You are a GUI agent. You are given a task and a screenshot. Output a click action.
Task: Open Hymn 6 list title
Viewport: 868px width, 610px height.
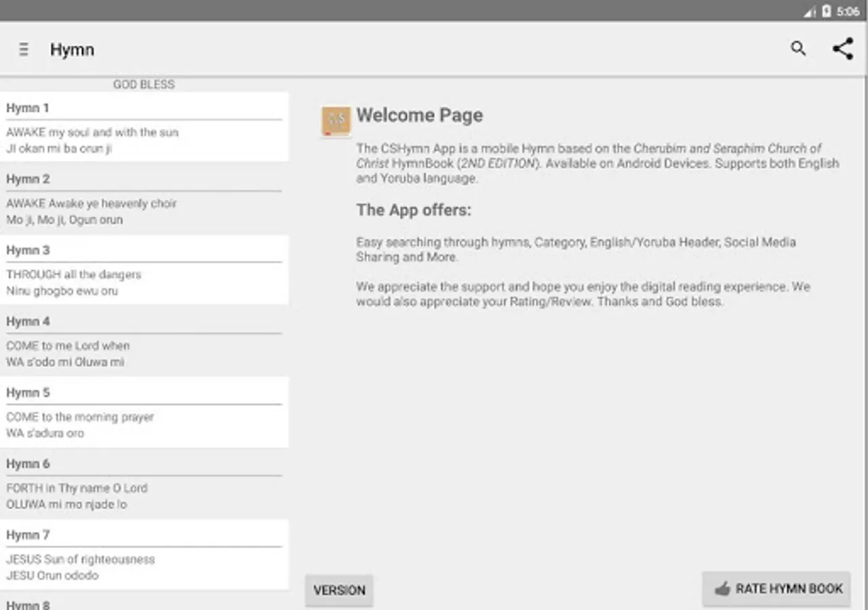click(28, 464)
